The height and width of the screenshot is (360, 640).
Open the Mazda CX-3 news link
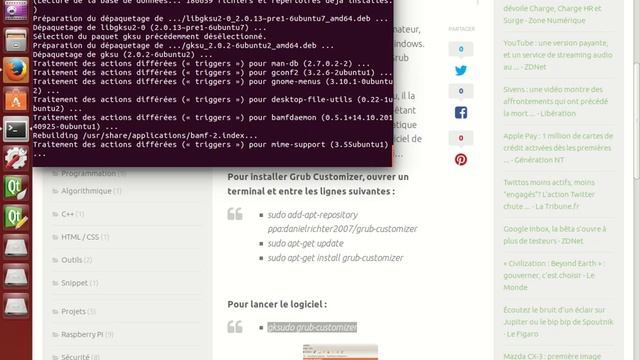552,356
